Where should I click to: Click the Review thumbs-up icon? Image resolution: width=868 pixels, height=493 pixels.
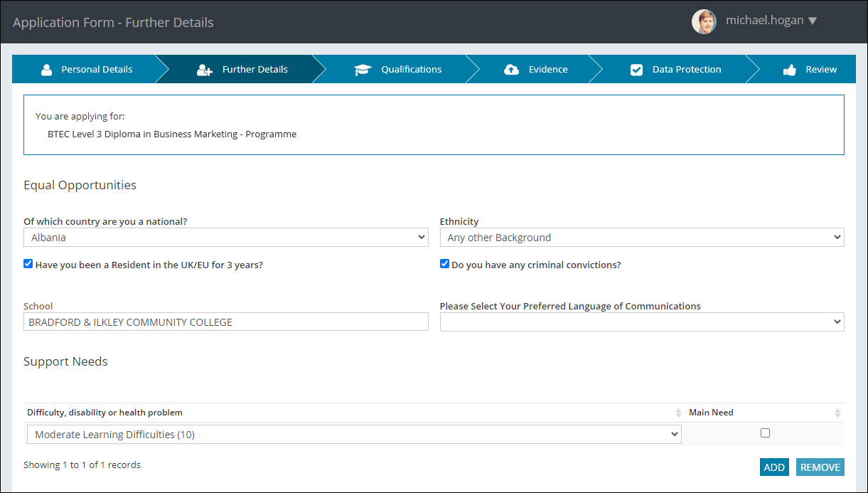pyautogui.click(x=789, y=70)
